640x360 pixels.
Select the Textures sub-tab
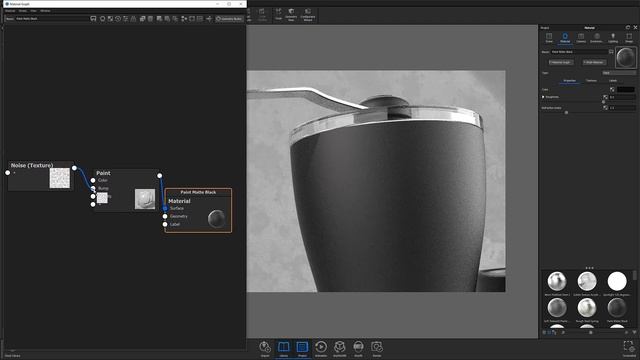pos(591,81)
